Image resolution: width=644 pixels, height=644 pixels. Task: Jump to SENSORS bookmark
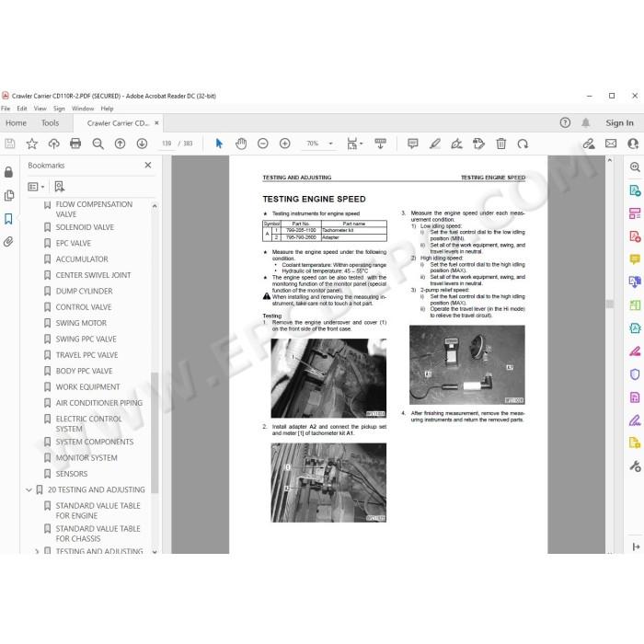[x=72, y=474]
